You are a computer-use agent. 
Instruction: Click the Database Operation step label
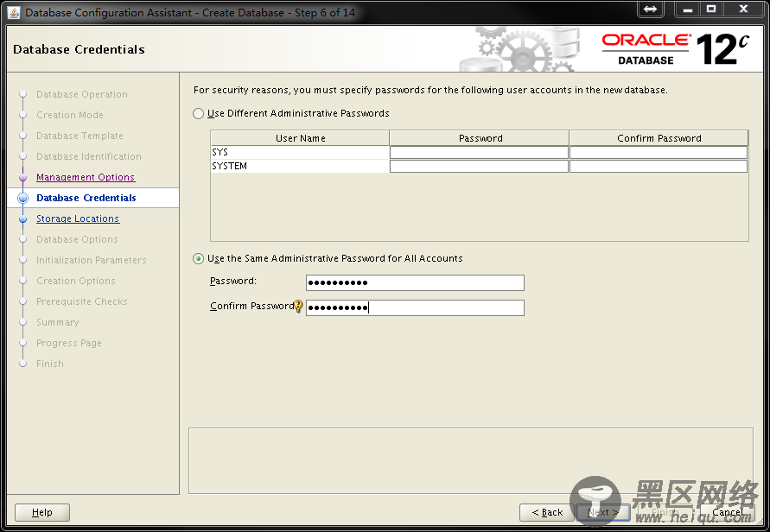(82, 94)
